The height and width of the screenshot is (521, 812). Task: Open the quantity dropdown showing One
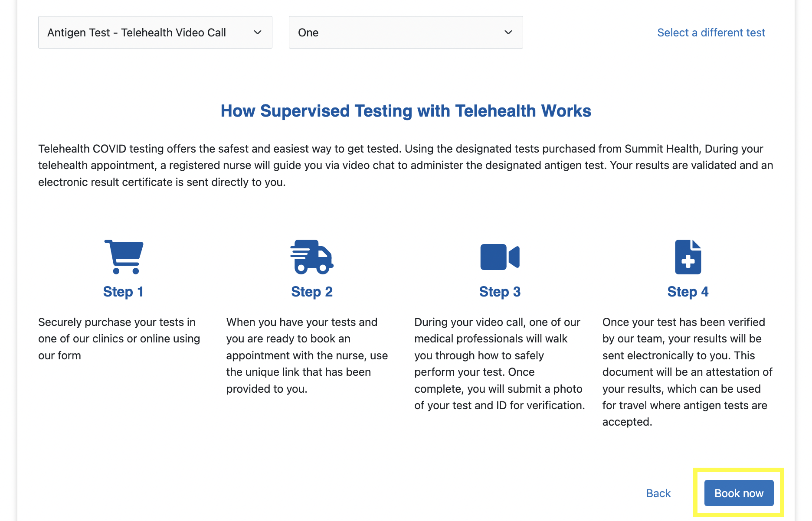point(406,33)
